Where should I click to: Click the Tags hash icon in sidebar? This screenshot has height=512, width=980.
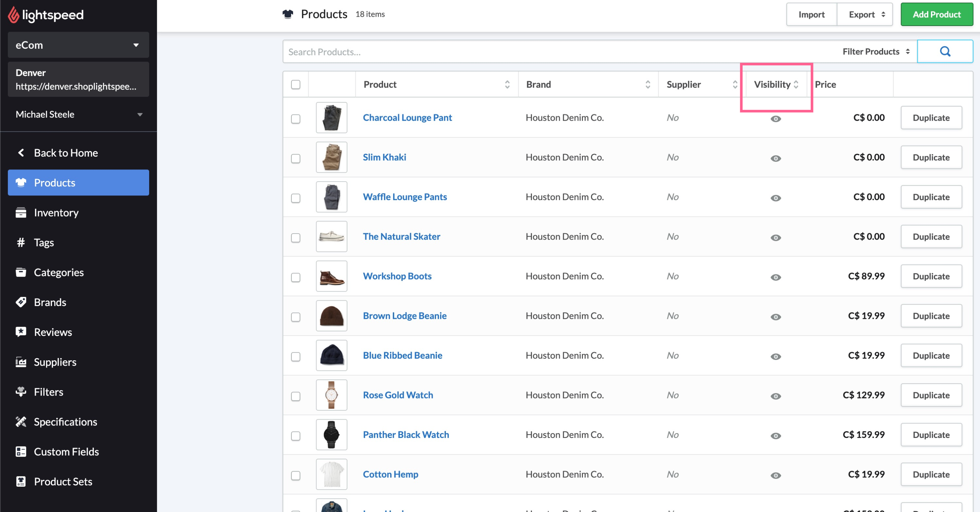click(20, 243)
